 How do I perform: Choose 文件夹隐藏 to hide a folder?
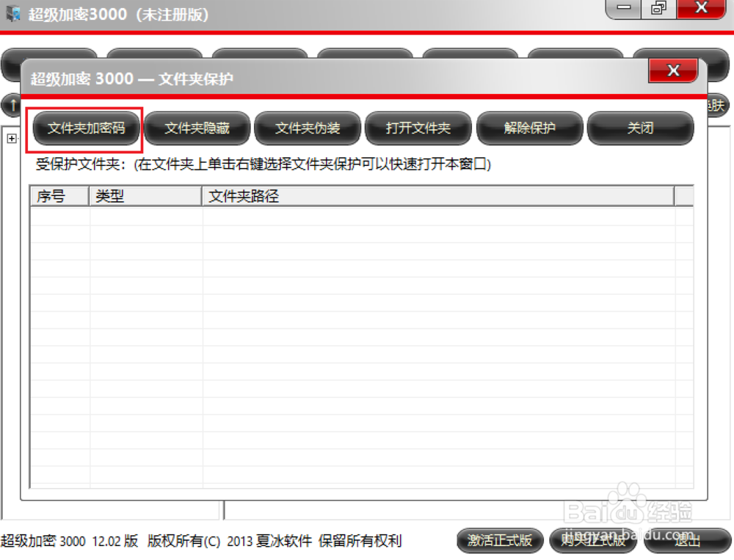197,128
